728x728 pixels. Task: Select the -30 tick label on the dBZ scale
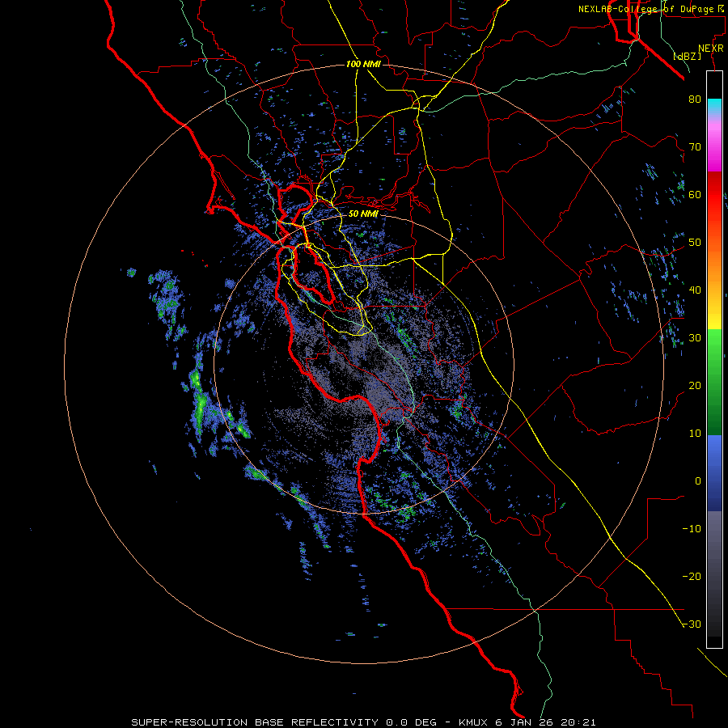click(692, 624)
